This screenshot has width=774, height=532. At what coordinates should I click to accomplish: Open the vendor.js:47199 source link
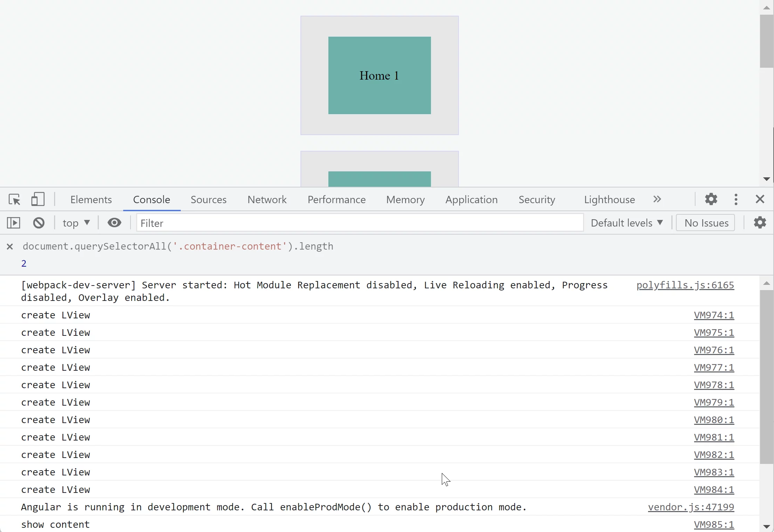(x=691, y=507)
